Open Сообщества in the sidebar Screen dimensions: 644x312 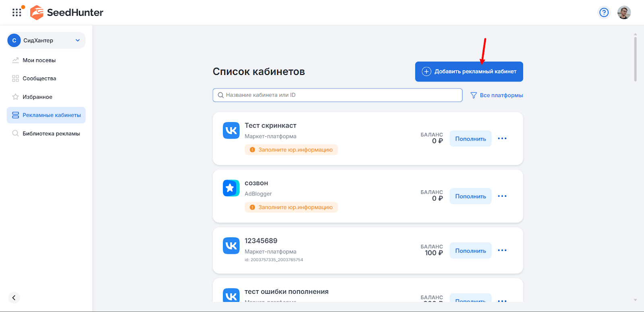39,79
